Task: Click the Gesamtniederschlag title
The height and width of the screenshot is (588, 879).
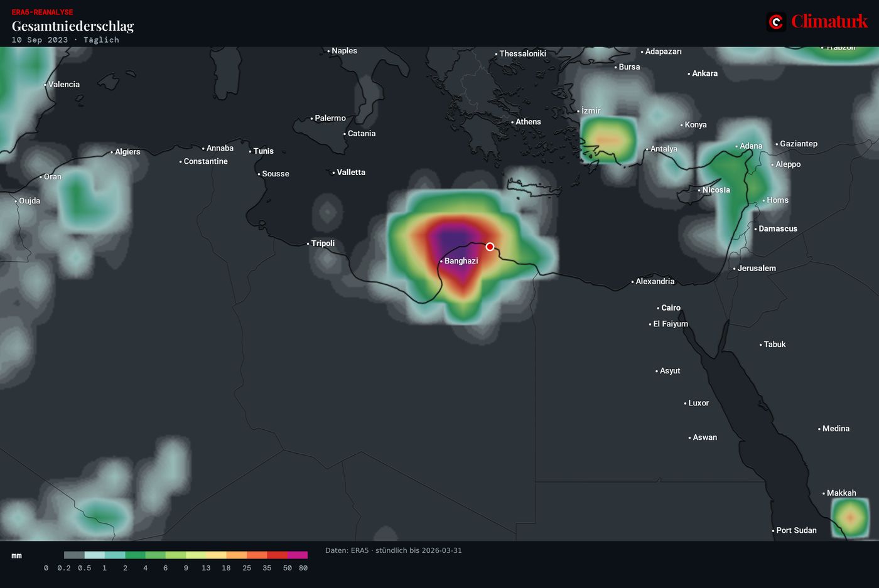Action: 73,26
